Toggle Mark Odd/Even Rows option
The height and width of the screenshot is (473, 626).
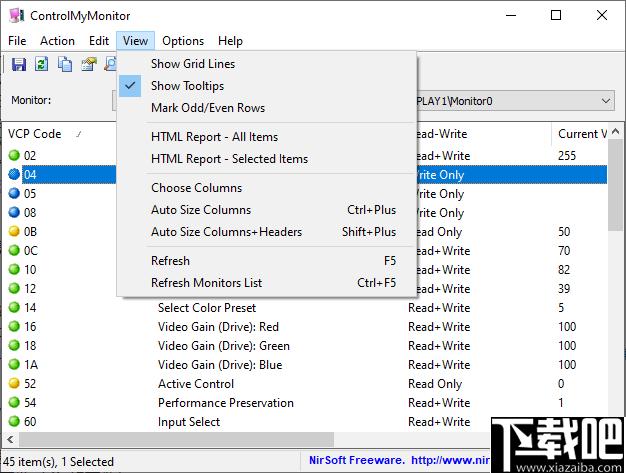click(267, 108)
